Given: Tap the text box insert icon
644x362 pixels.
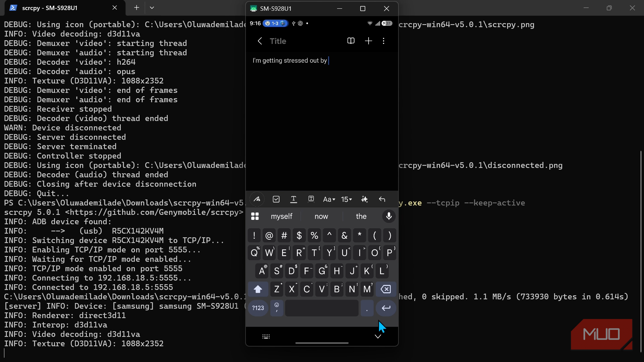Looking at the screenshot, I should [x=311, y=199].
